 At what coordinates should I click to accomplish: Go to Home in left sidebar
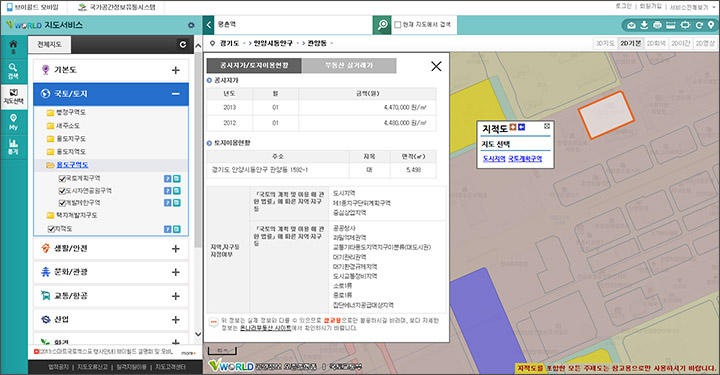click(13, 47)
